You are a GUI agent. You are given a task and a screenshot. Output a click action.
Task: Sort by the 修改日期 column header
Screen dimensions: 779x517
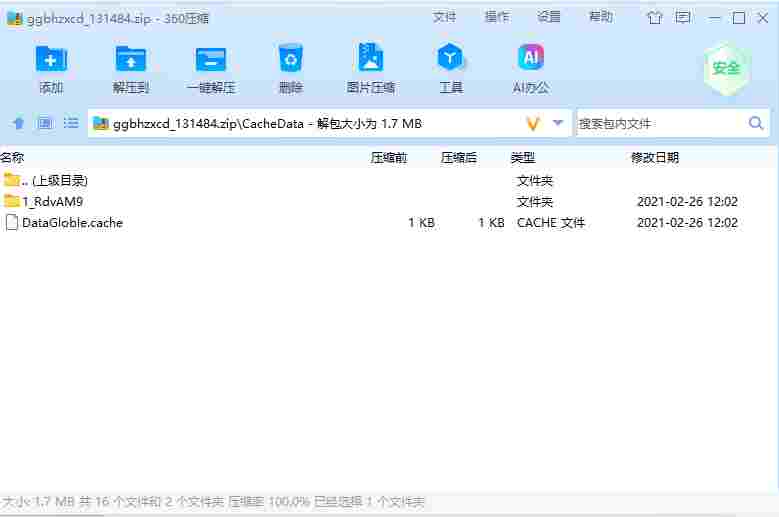(x=655, y=158)
